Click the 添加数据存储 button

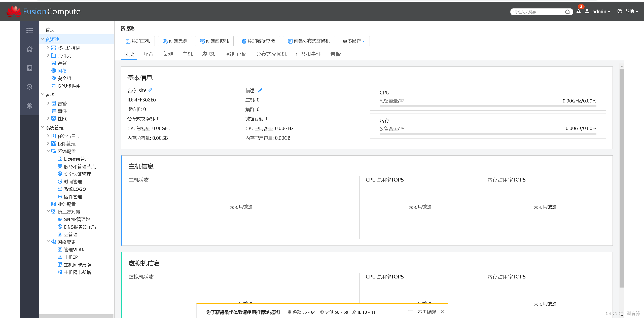point(258,41)
